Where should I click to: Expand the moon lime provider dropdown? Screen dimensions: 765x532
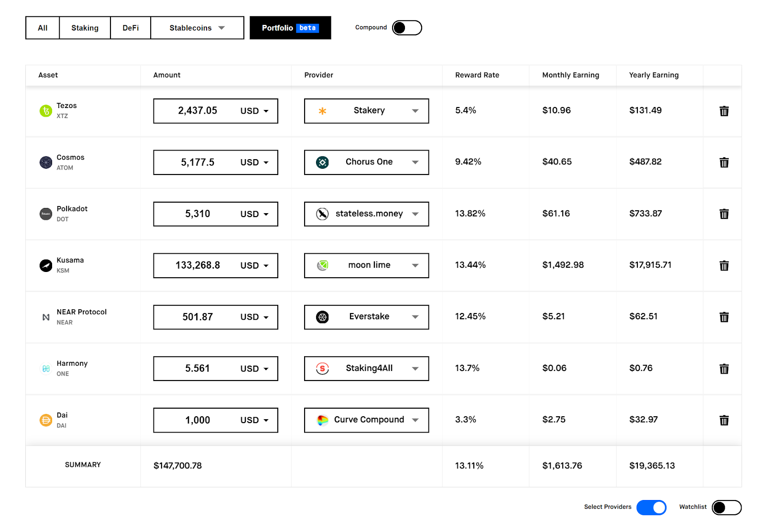(x=367, y=265)
